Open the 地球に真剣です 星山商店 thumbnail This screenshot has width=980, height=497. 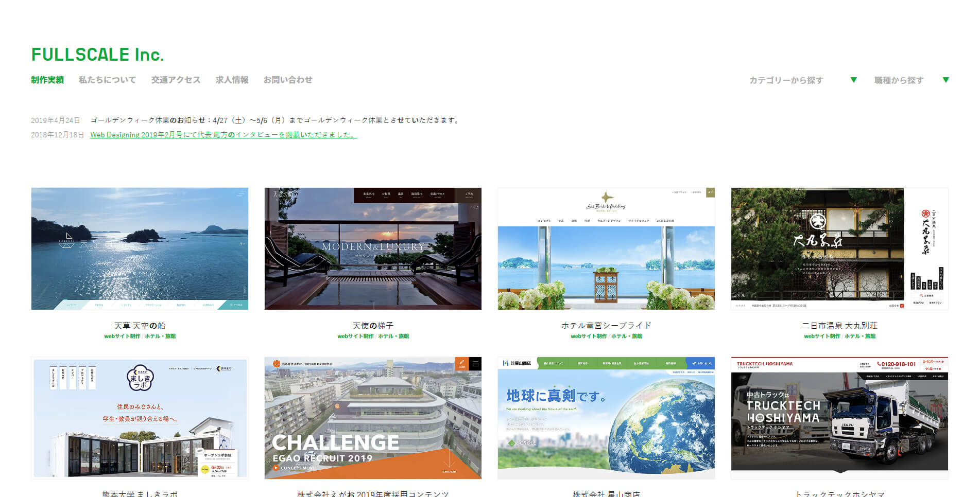[606, 418]
